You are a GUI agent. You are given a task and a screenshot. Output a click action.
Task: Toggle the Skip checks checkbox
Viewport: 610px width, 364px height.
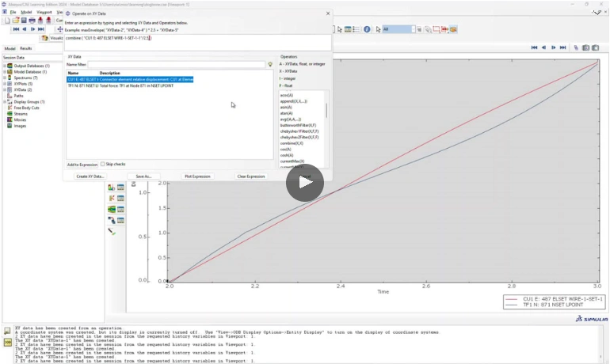tap(103, 164)
